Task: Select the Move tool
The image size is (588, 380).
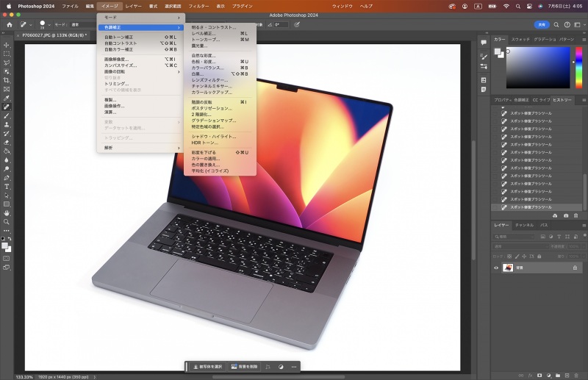Action: (x=7, y=45)
